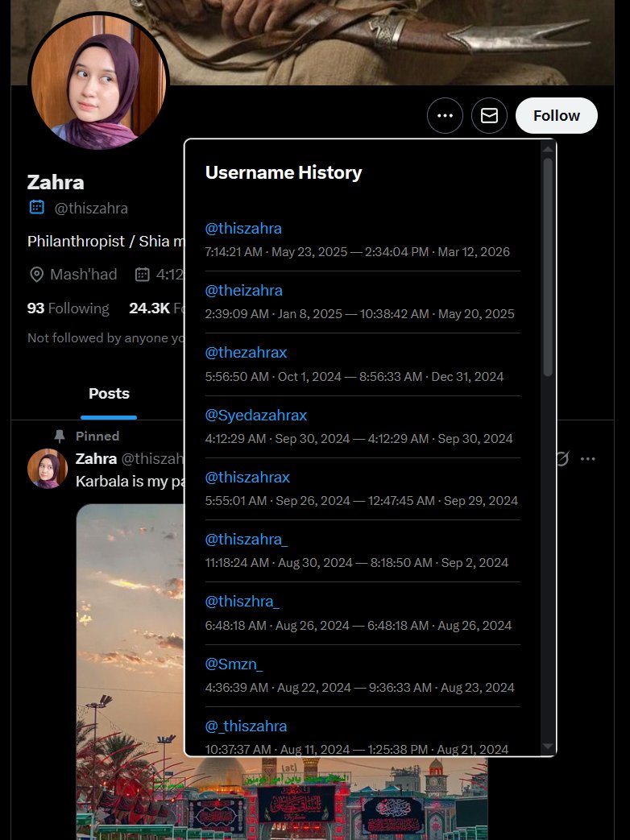This screenshot has width=630, height=840.
Task: Click the date range starting Jan 8, 2025
Action: 359,314
